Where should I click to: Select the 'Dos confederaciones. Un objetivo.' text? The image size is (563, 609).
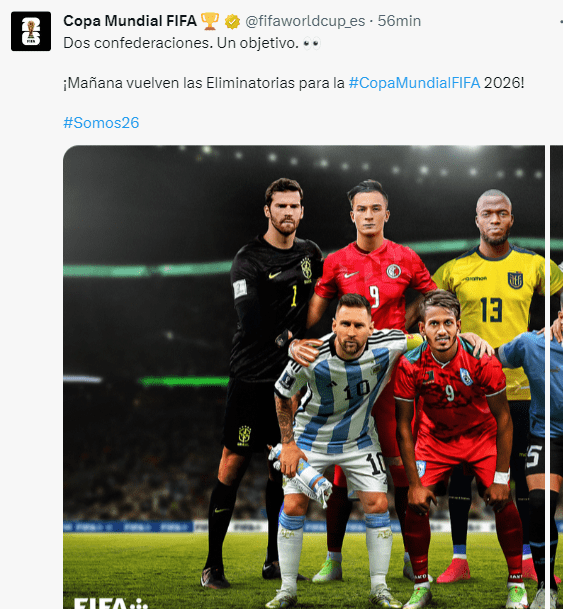(181, 43)
